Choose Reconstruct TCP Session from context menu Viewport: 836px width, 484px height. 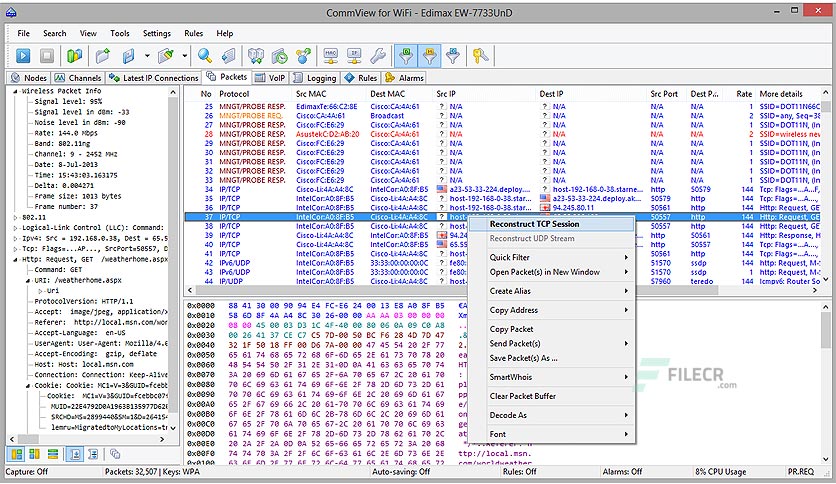[x=551, y=224]
